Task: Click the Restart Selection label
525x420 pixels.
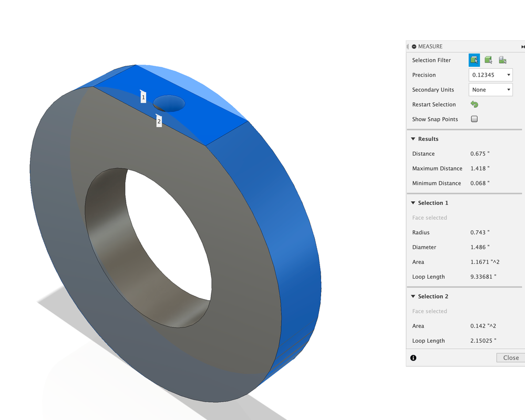Action: click(434, 105)
